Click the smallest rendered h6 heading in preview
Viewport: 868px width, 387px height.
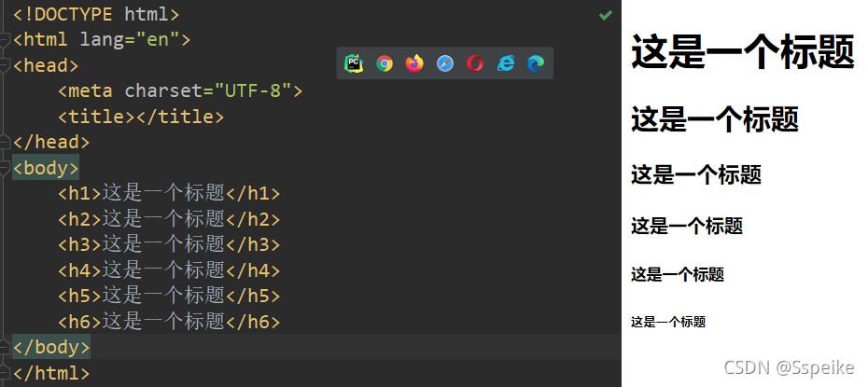tap(668, 322)
